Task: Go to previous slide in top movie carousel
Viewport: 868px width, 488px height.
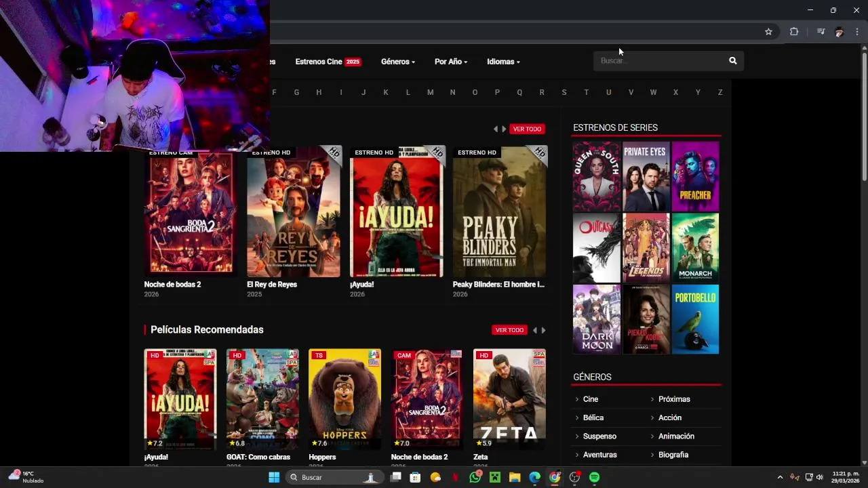Action: coord(495,129)
